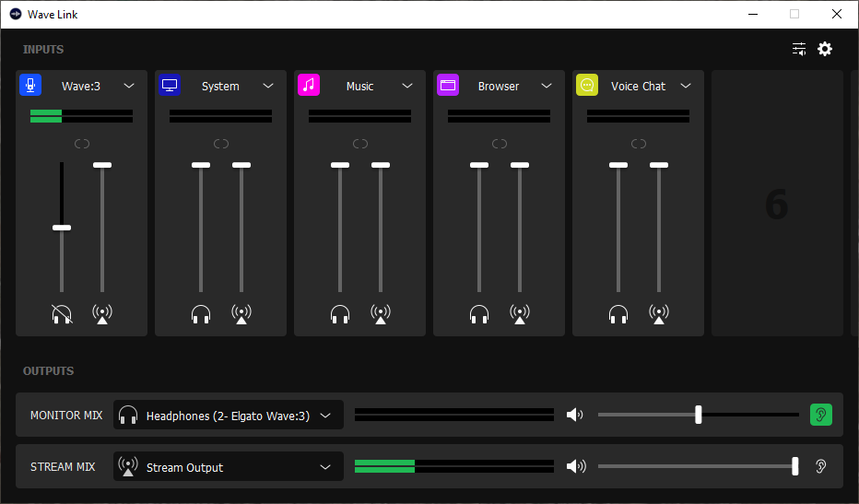Open the mixer sliders options icon
Image resolution: width=859 pixels, height=504 pixels.
pos(799,49)
